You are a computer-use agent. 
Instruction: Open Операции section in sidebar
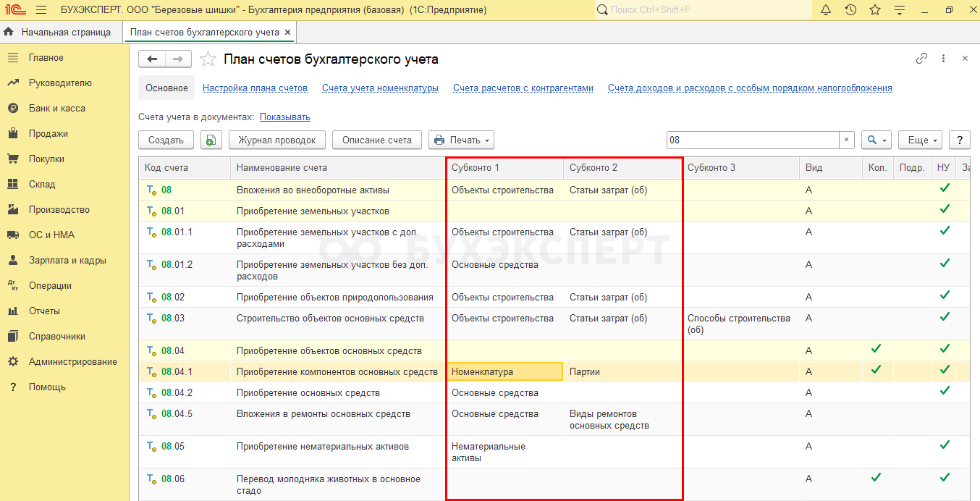point(50,286)
